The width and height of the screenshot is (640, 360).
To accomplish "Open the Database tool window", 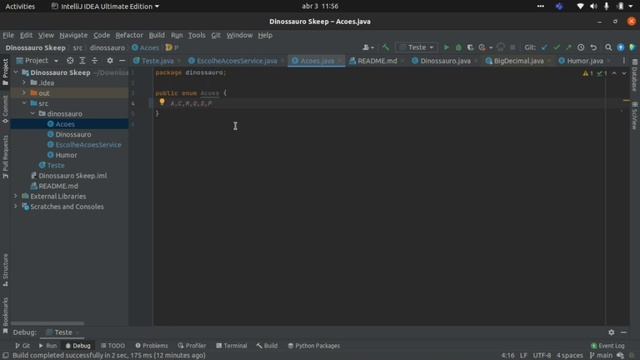I will pyautogui.click(x=635, y=75).
